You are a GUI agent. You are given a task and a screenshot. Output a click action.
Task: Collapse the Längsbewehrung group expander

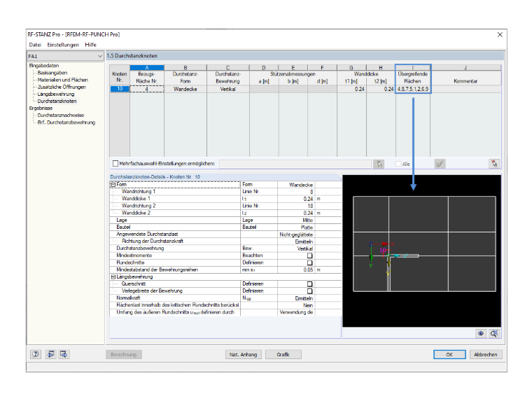click(113, 277)
